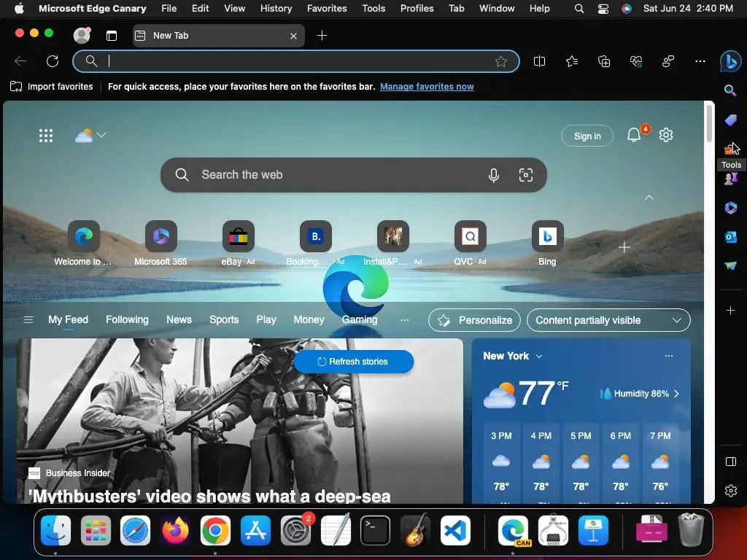Collapse quick links with up chevron
This screenshot has width=747, height=560.
click(649, 197)
